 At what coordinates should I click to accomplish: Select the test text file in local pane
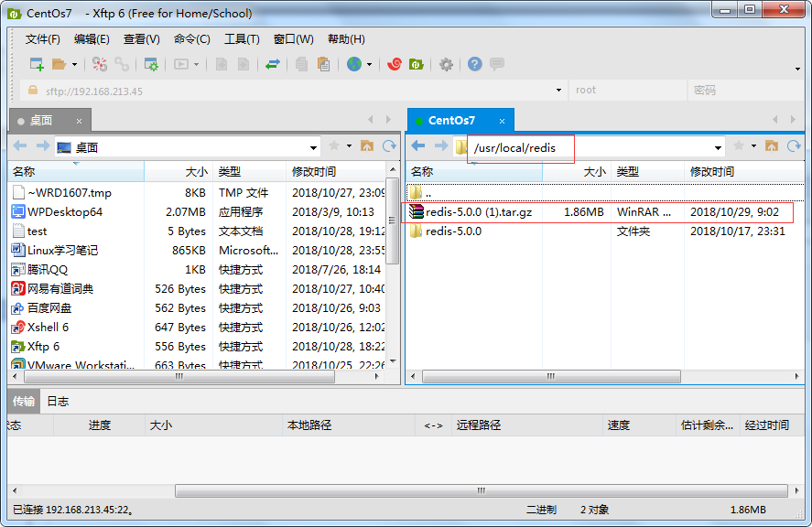click(29, 231)
